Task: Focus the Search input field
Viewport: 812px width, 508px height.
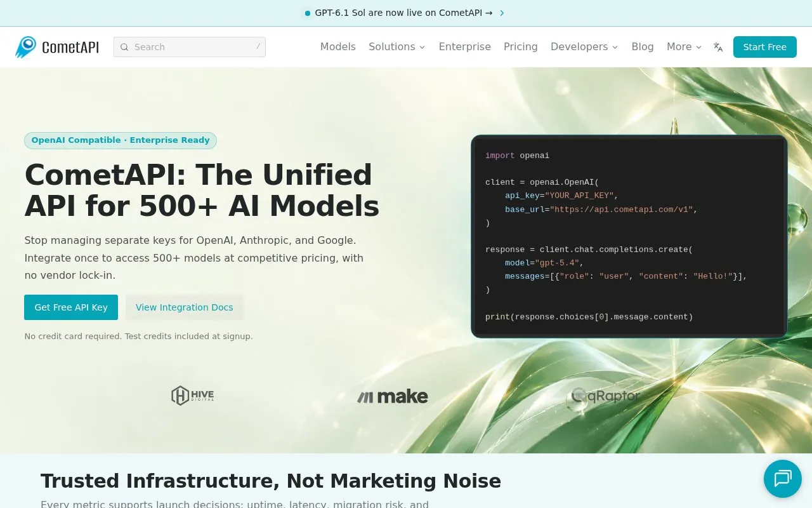Action: [x=190, y=47]
